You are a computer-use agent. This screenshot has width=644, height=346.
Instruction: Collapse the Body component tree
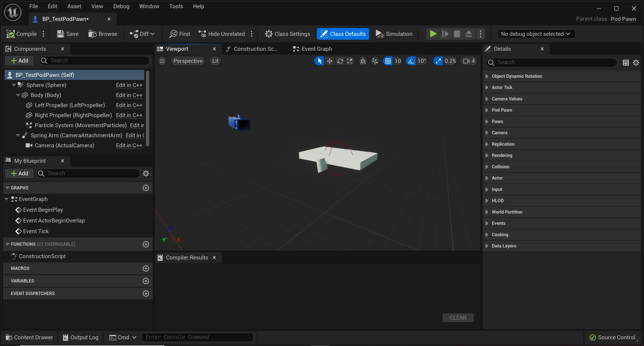point(18,95)
